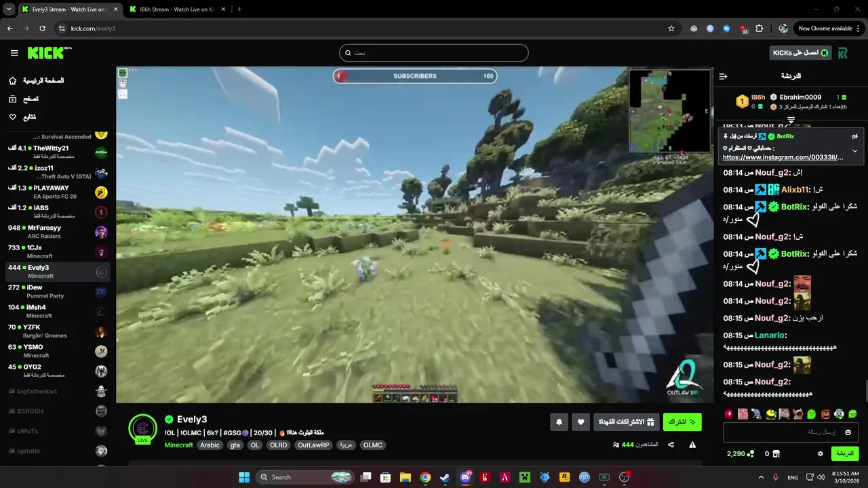
Task: Click the following heart icon in the sidebar
Action: click(12, 117)
